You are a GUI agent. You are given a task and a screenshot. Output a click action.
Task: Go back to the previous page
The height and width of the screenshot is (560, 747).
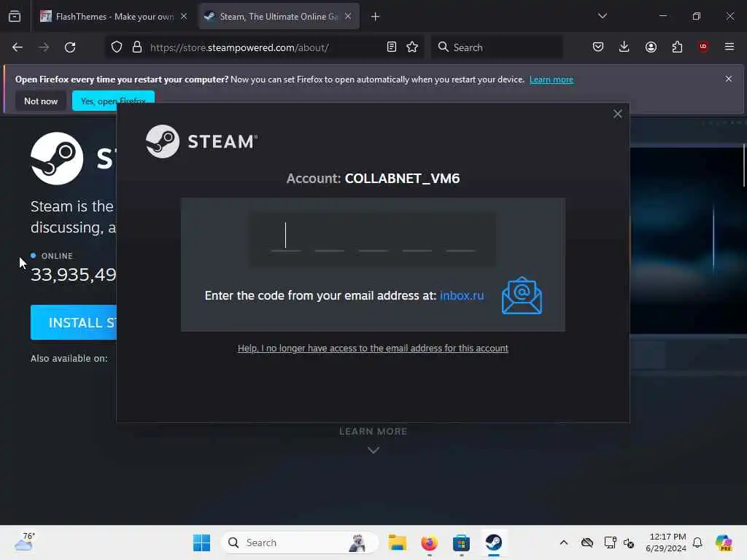click(18, 47)
